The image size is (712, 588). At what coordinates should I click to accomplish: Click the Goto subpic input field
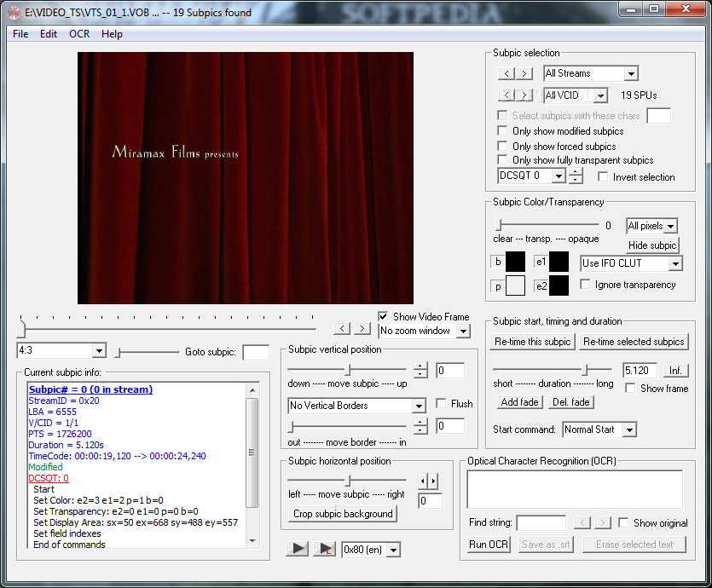pyautogui.click(x=256, y=353)
